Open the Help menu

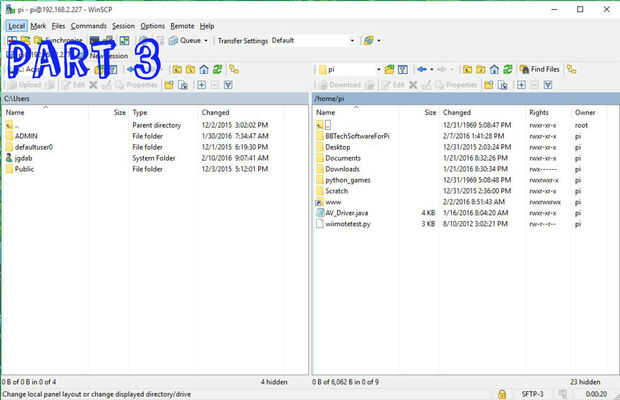(x=207, y=26)
